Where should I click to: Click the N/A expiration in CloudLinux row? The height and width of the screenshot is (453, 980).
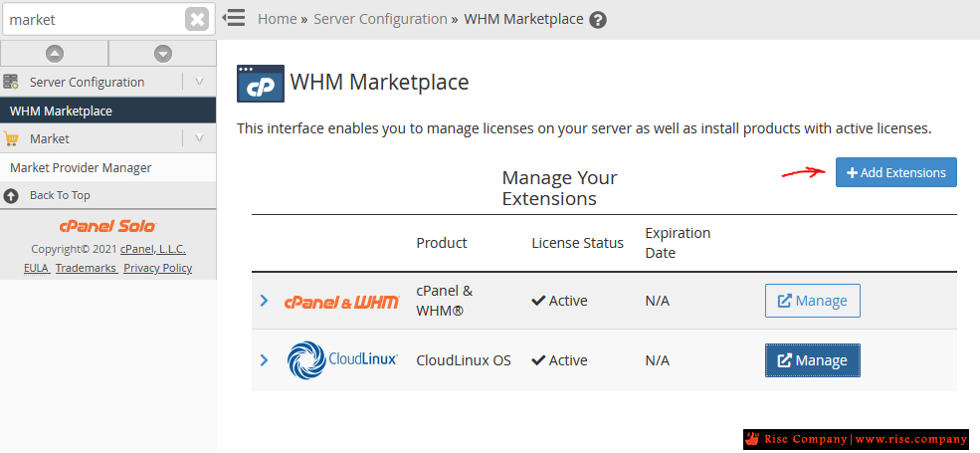click(x=657, y=360)
